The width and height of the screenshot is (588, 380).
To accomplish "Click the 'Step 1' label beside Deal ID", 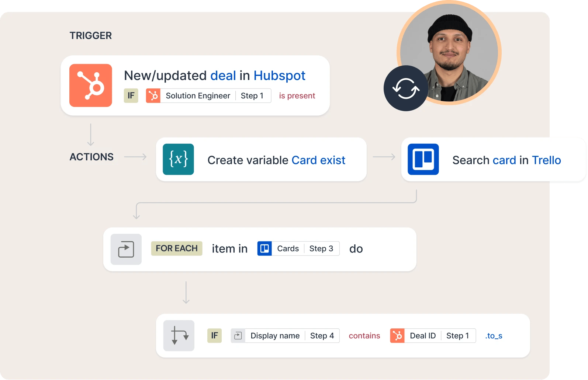I will pyautogui.click(x=457, y=336).
